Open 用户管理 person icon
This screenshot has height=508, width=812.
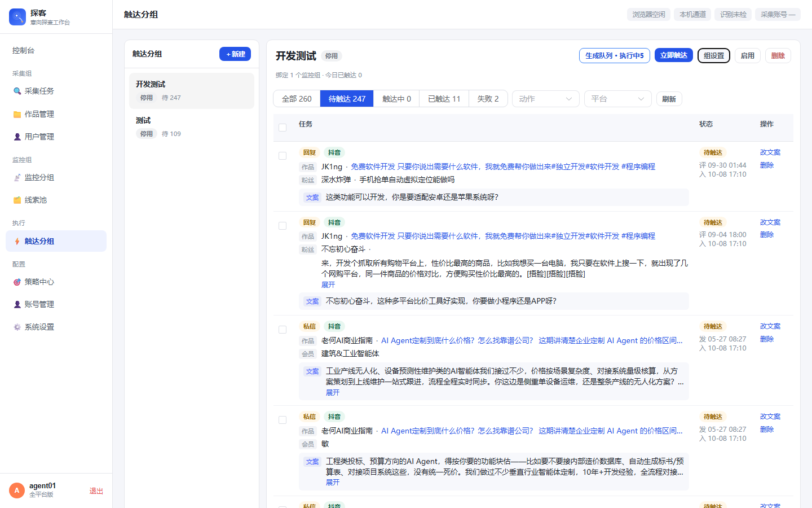coord(17,137)
